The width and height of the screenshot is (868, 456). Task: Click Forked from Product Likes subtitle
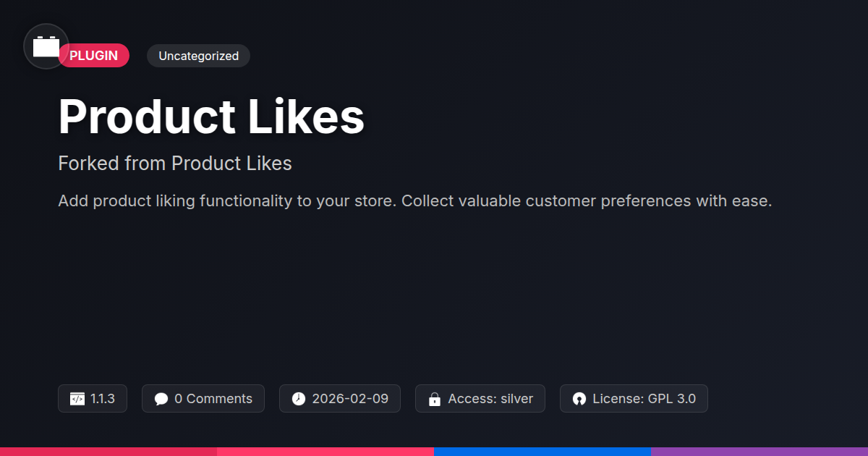point(175,164)
